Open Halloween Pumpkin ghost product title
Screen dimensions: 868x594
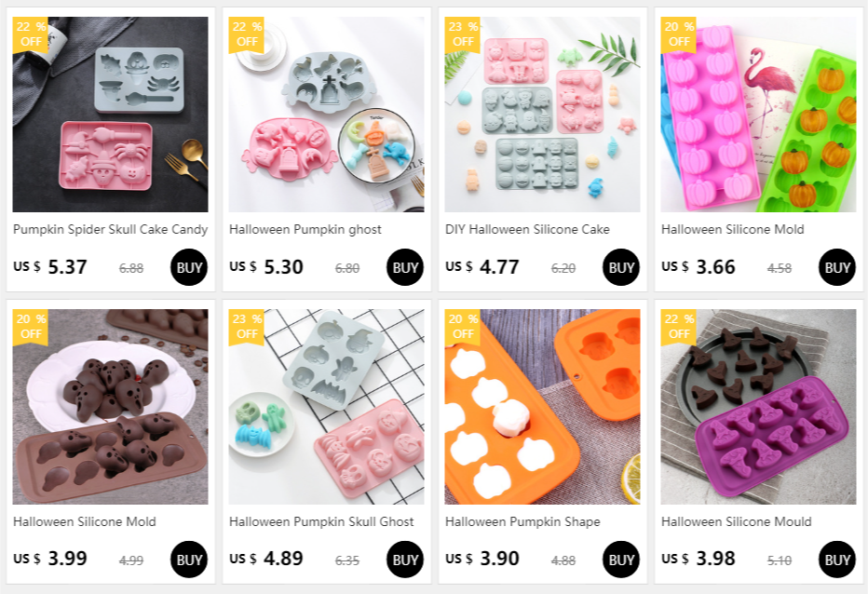click(305, 229)
